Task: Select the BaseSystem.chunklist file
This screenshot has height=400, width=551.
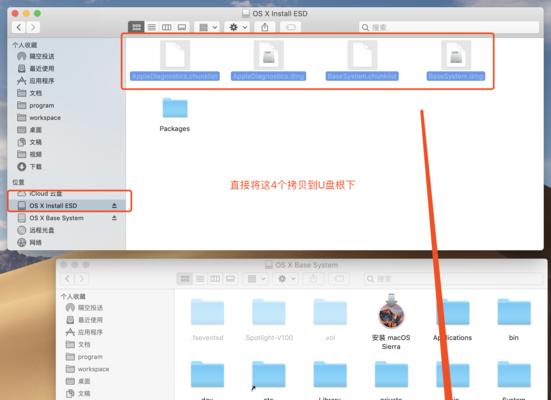Action: point(362,60)
